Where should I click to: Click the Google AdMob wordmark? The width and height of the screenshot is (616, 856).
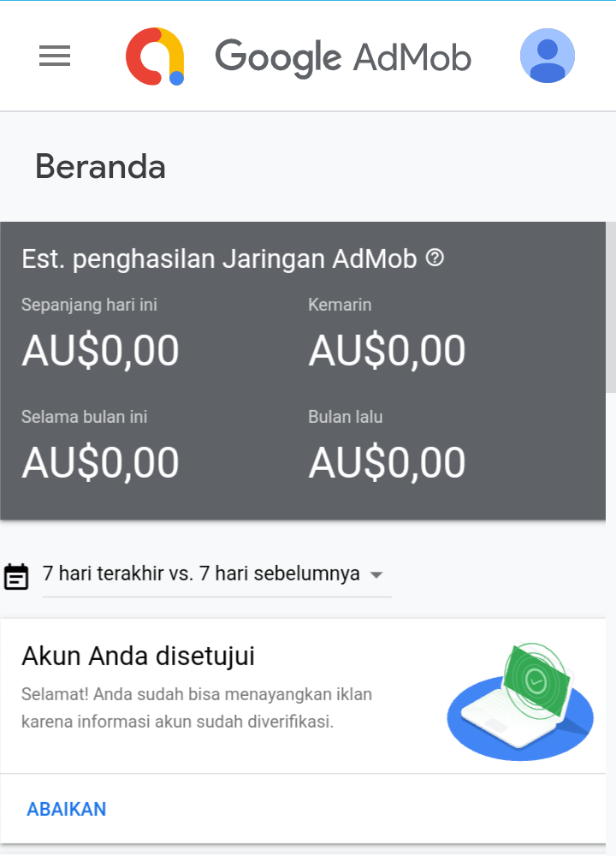coord(343,57)
